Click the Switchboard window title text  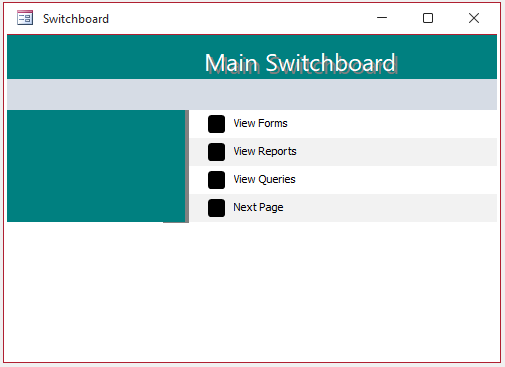click(x=76, y=19)
